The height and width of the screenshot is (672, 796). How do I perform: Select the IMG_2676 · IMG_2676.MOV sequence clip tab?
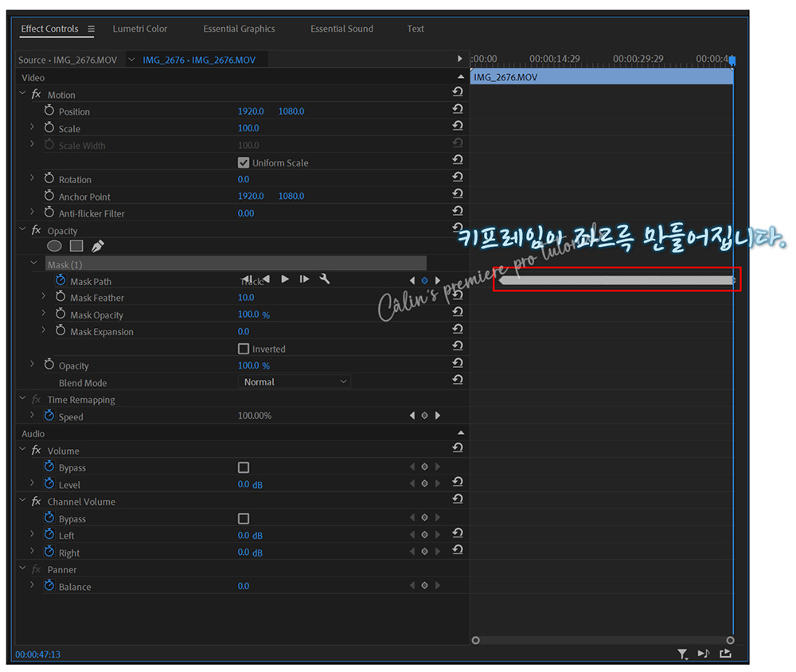click(199, 60)
